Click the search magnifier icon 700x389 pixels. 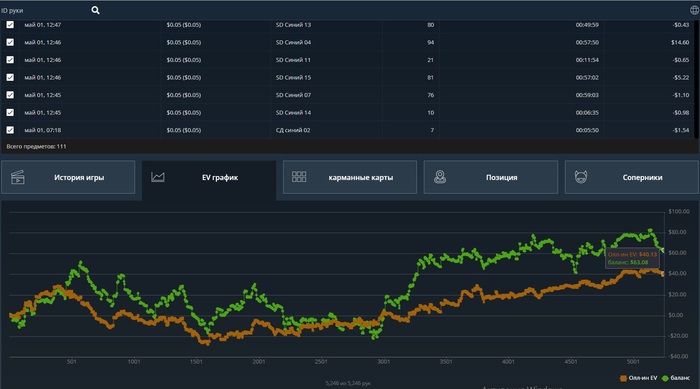coord(96,10)
